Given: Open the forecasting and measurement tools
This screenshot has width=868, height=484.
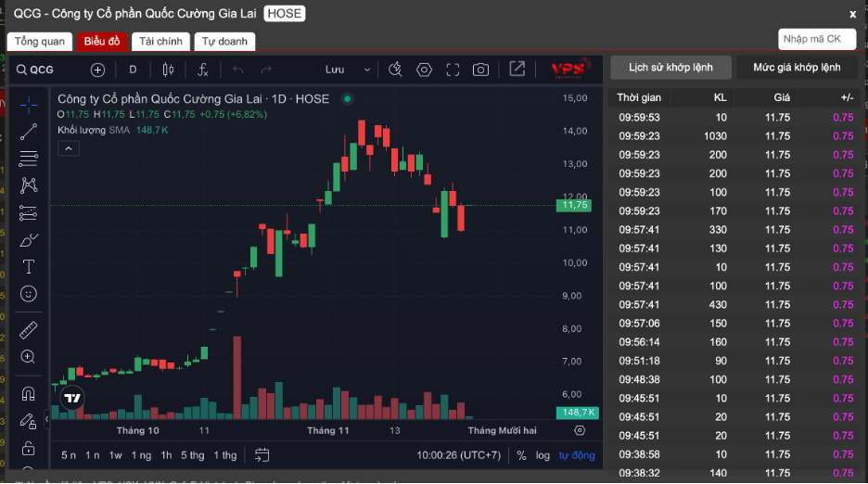Looking at the screenshot, I should (28, 212).
